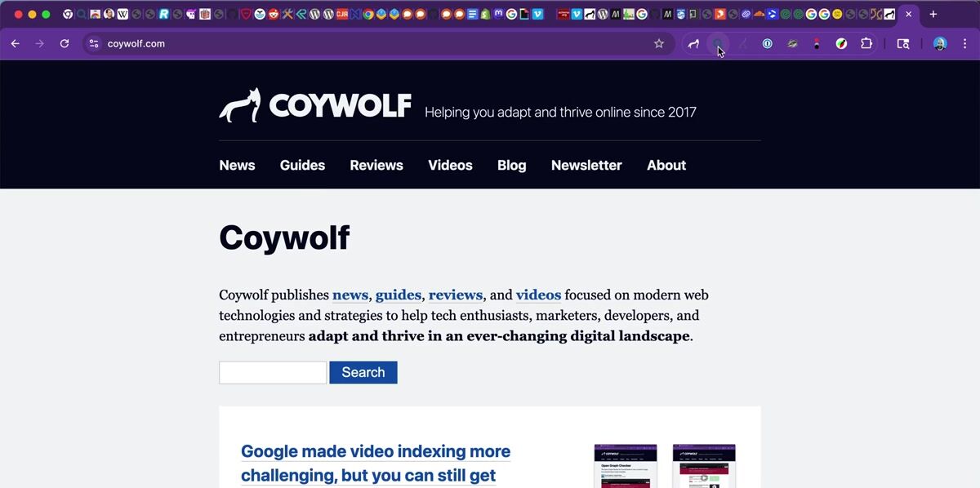Viewport: 980px width, 488px height.
Task: Switch to the Wikipedia tab
Action: (122, 14)
